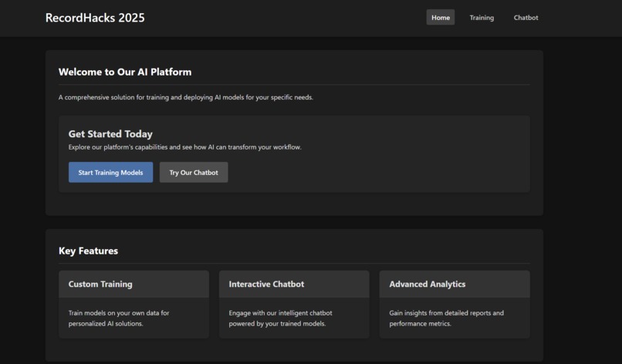Click the Key Features section heading
The width and height of the screenshot is (622, 364).
click(88, 251)
